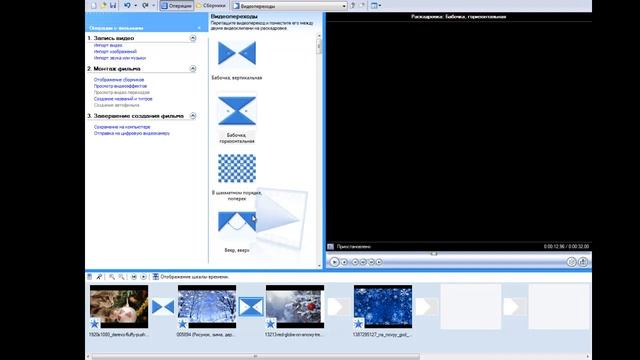
Task: Open the Видеопереходы collection combo box
Action: click(x=289, y=6)
